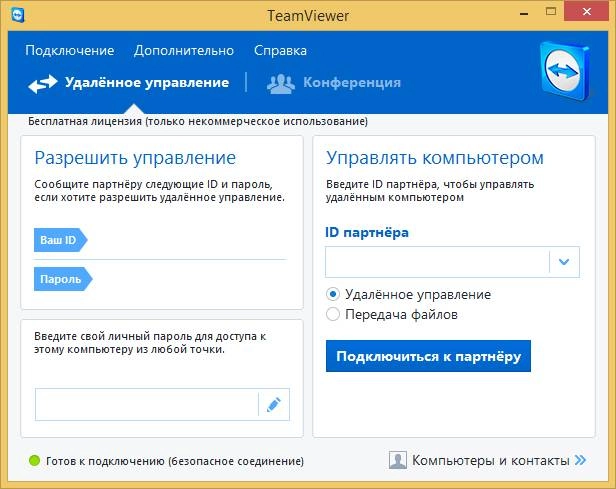Click Подключиться к партнёру button

(x=428, y=356)
